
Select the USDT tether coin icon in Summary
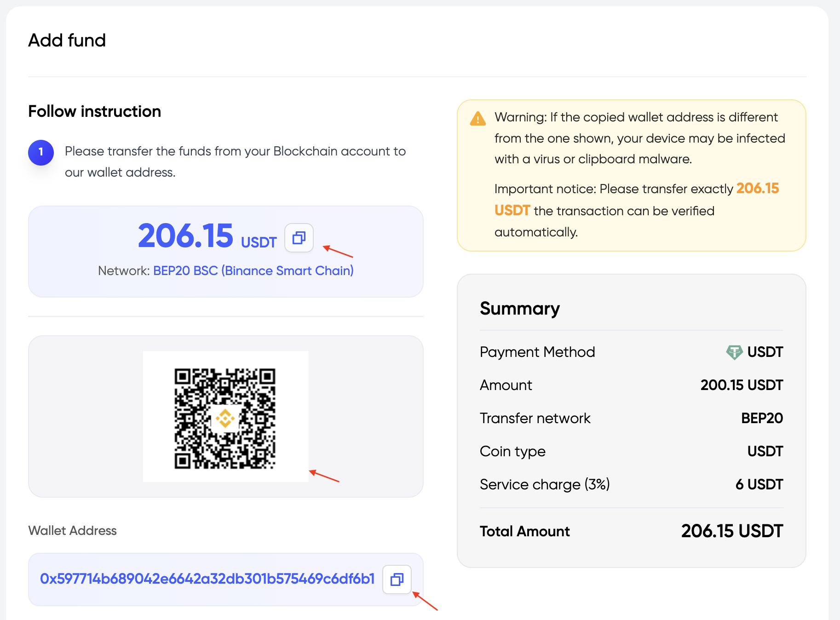[734, 352]
